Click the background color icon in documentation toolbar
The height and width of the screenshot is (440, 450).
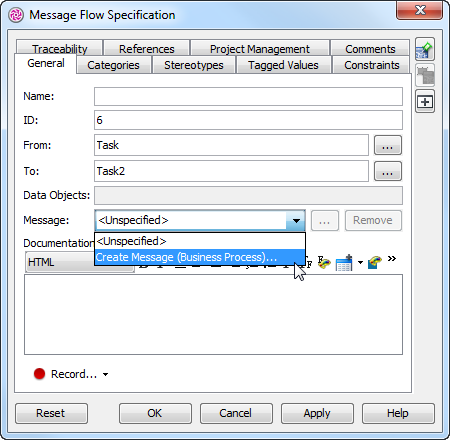[375, 262]
